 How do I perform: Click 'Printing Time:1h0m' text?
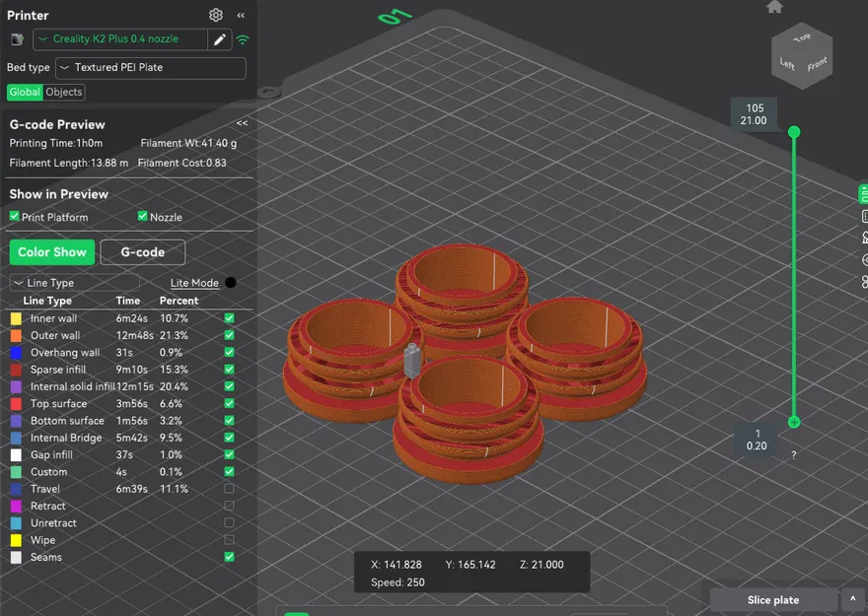(56, 143)
